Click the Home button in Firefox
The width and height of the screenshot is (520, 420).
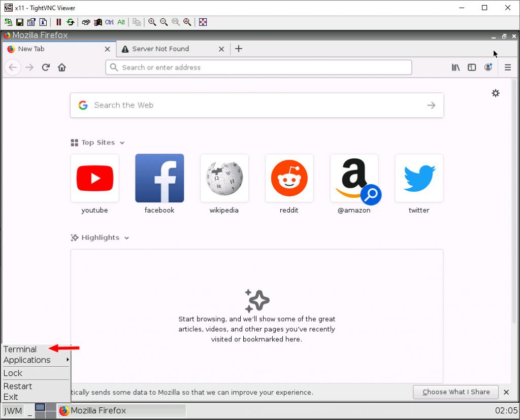click(x=61, y=67)
